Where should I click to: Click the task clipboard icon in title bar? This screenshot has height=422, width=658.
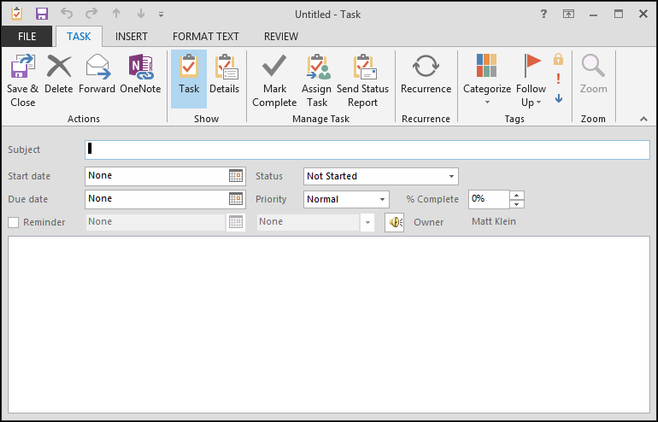[x=16, y=14]
